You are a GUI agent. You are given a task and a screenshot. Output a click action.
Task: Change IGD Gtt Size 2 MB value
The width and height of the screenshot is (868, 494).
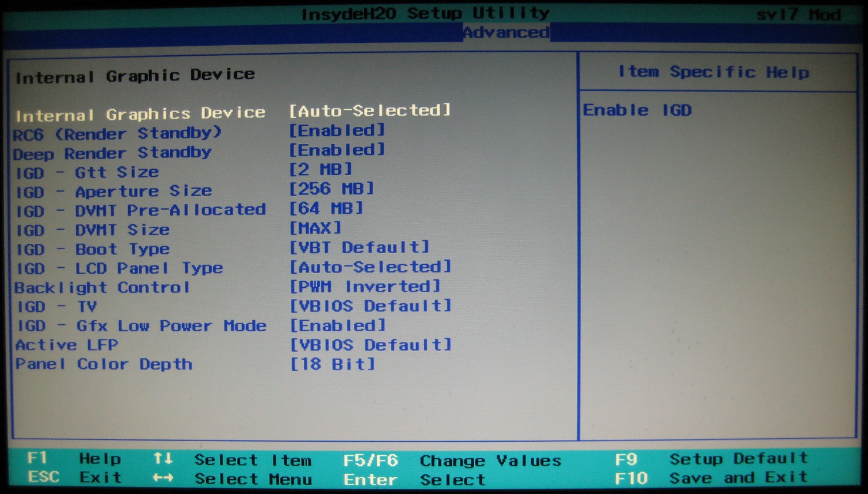pyautogui.click(x=321, y=169)
